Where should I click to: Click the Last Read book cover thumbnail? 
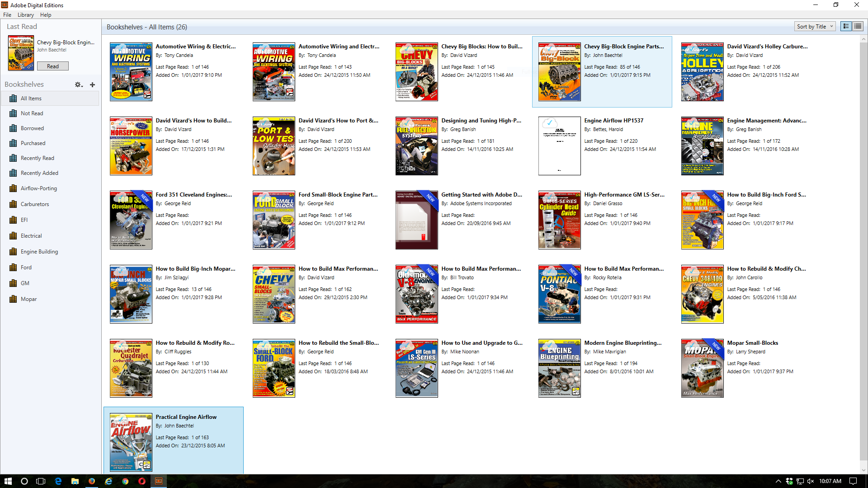click(21, 54)
